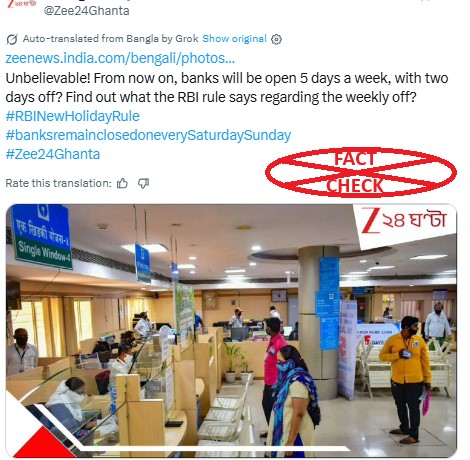This screenshot has height=460, width=470.
Task: Show original Bangla text
Action: [234, 39]
